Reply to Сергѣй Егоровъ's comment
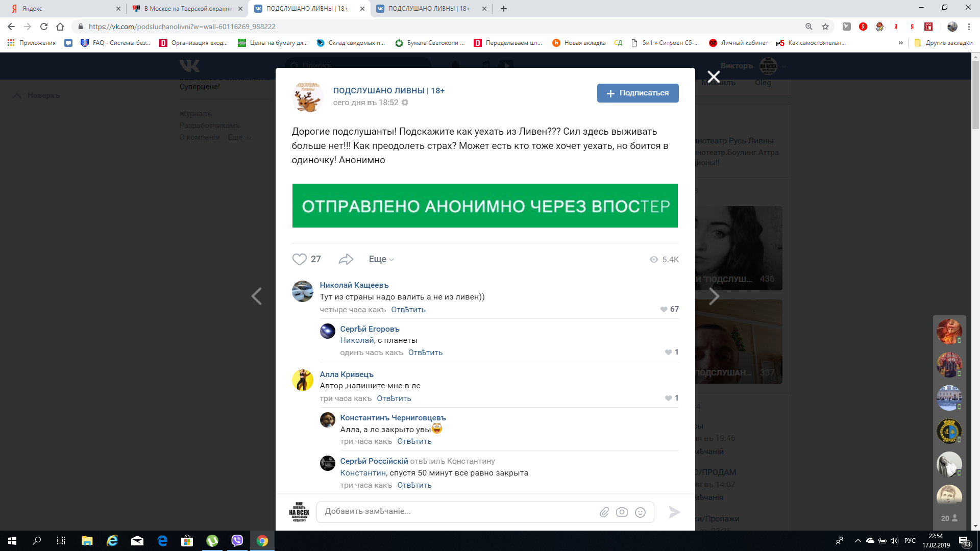Image resolution: width=980 pixels, height=551 pixels. coord(425,353)
